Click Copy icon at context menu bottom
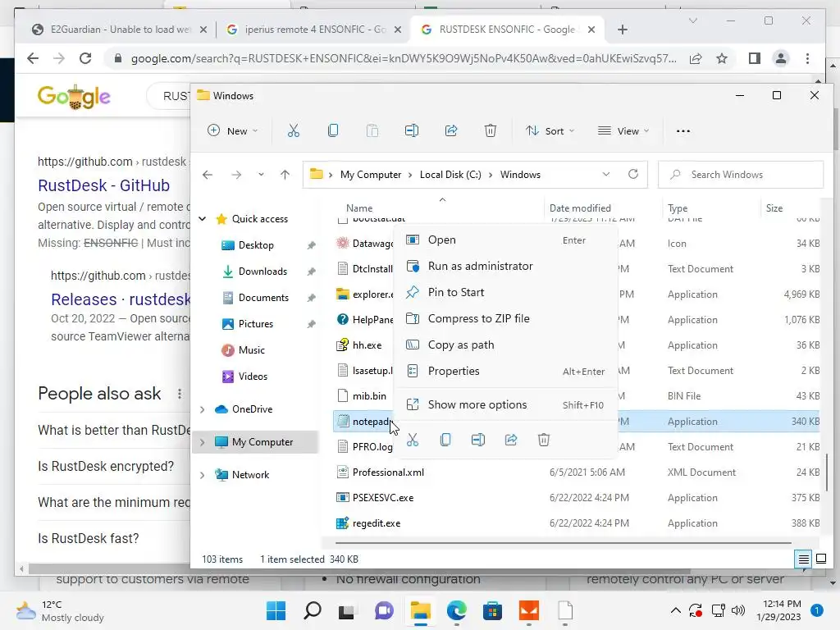 coord(445,440)
